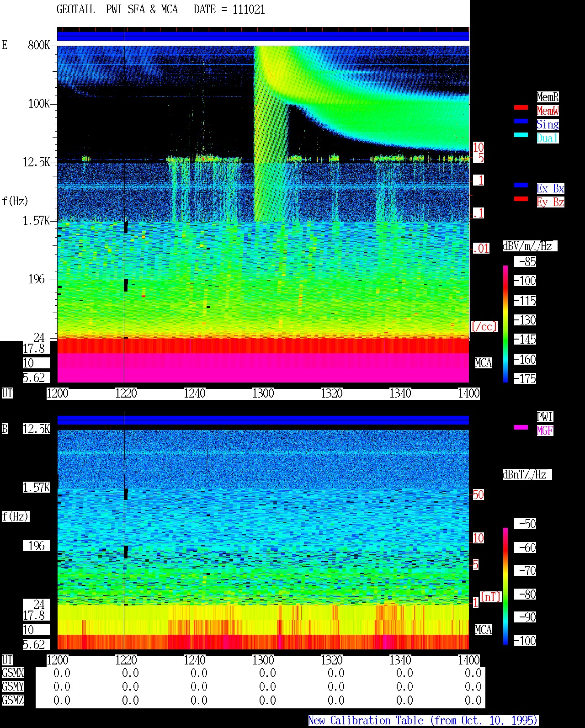This screenshot has height=728, width=585.
Task: Open the New Calibration Table link
Action: coord(423,721)
